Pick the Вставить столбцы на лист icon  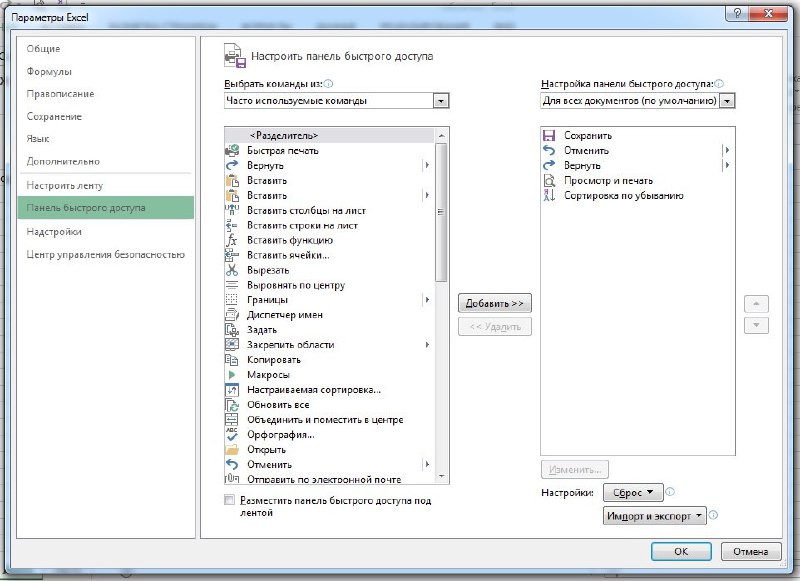tap(232, 210)
